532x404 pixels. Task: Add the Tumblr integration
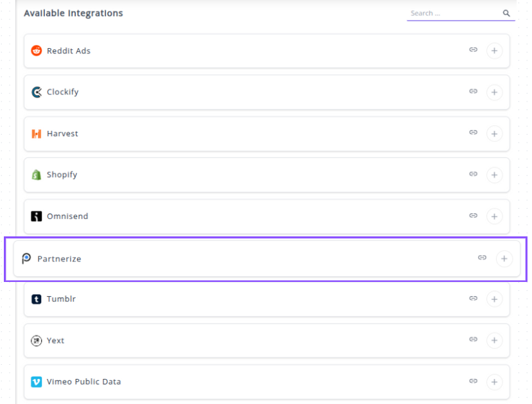coord(494,299)
